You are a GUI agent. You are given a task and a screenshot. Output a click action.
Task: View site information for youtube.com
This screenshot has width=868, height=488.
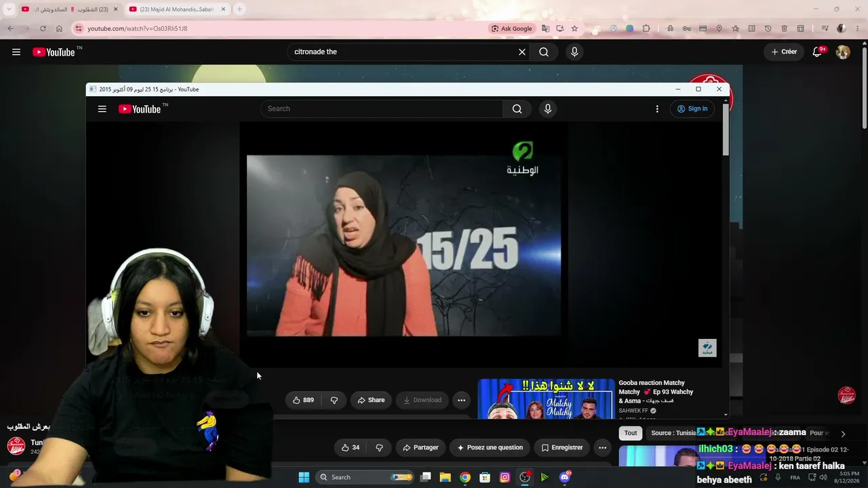(79, 28)
